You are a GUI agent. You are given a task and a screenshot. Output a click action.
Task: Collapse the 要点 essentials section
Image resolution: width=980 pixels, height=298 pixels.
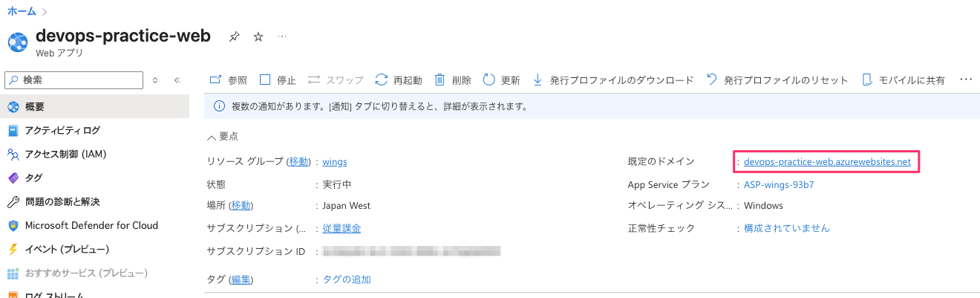pos(223,137)
